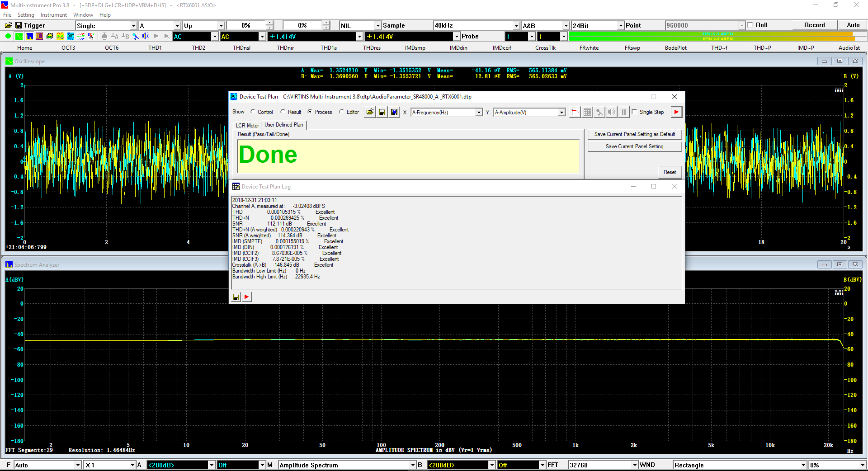Click the pause icon in Device Test Plan
The height and width of the screenshot is (471, 868).
tap(624, 112)
